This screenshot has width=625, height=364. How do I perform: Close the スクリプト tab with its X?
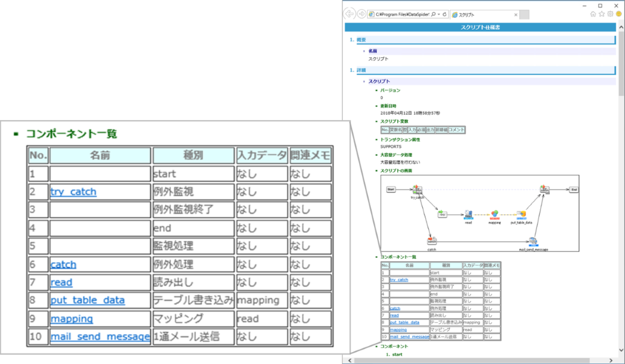pos(516,14)
